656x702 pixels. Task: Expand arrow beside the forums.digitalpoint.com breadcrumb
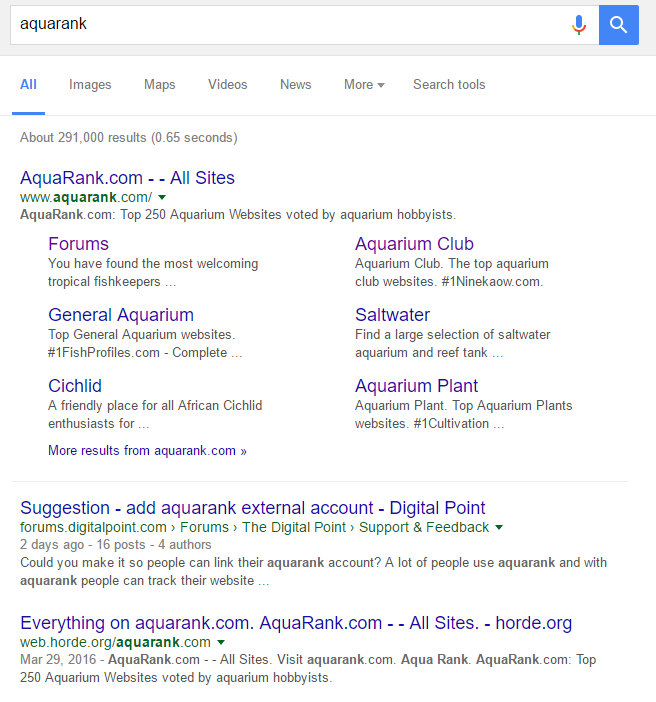pyautogui.click(x=499, y=528)
